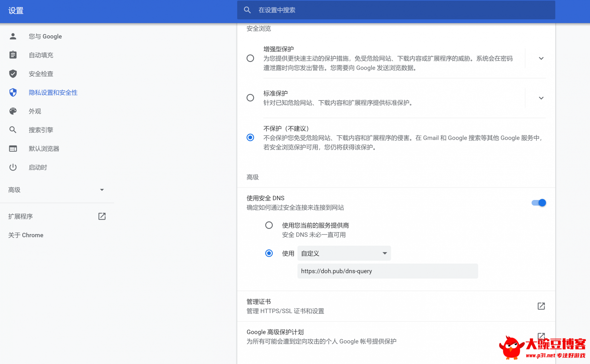Expand the 高级 section in the sidebar
The width and height of the screenshot is (590, 364).
(x=57, y=190)
